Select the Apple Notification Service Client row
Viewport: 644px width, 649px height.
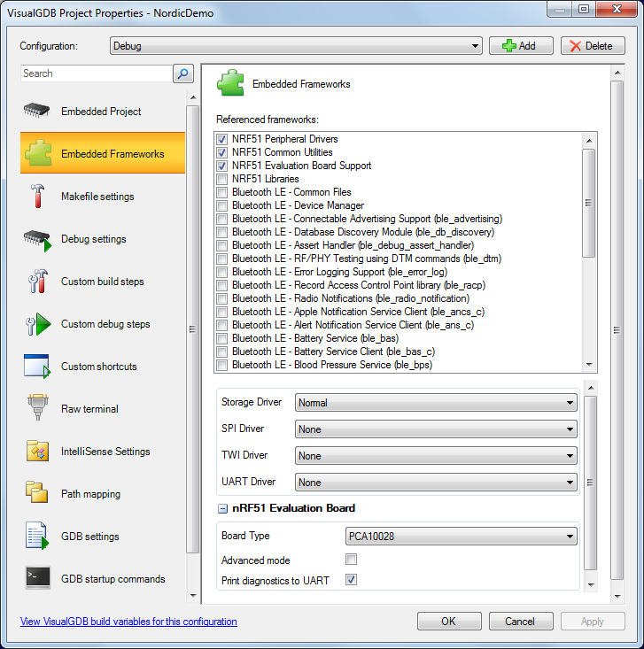click(x=358, y=312)
